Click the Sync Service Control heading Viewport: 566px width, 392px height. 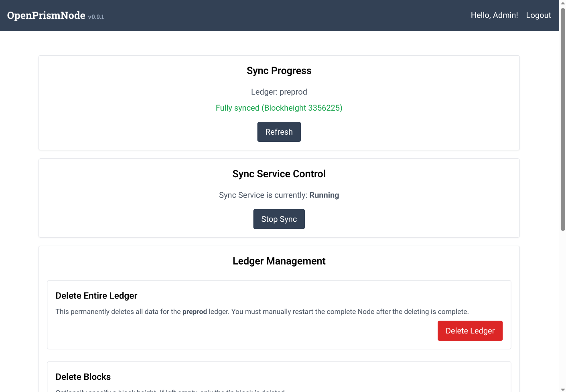point(279,174)
